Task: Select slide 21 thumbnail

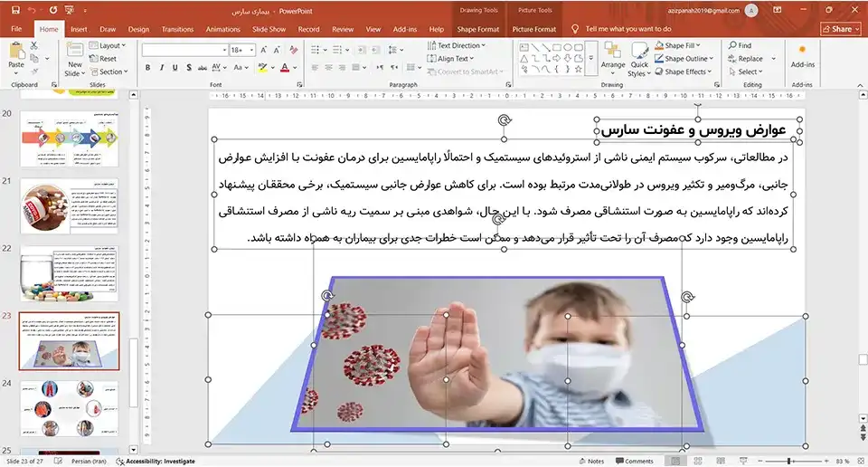Action: 70,206
